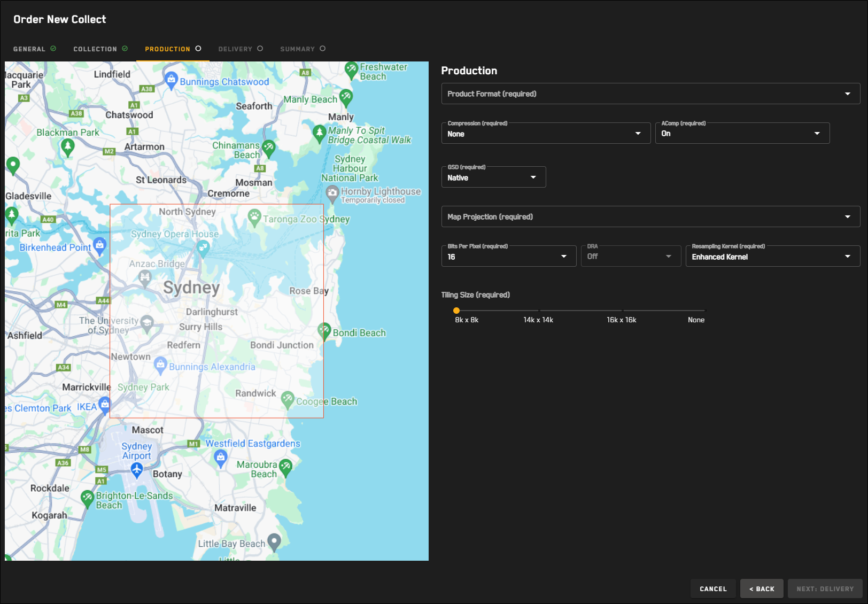Select the University of Sydney graduation icon
Viewport: 868px width, 604px height.
point(147,323)
